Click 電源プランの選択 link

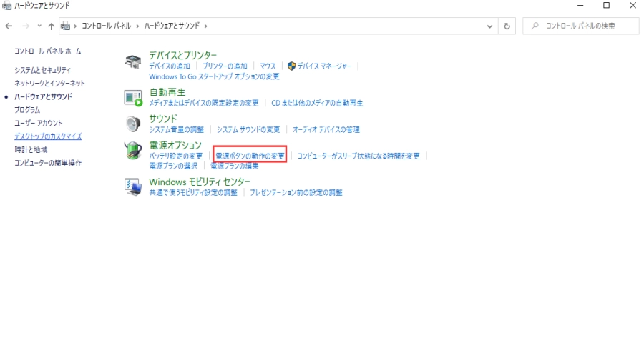[x=173, y=166]
